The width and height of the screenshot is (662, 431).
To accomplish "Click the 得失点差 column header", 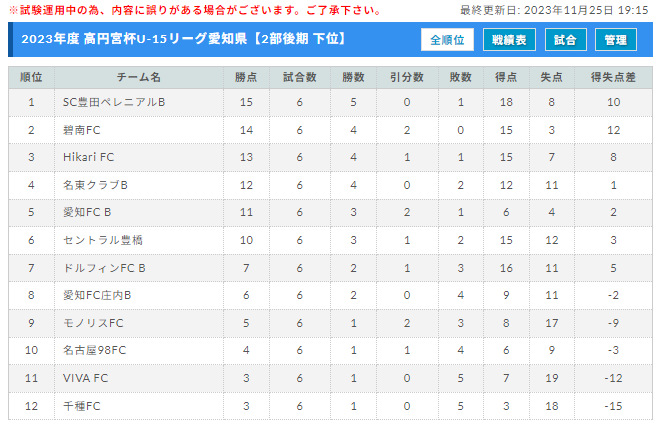I will (x=613, y=77).
